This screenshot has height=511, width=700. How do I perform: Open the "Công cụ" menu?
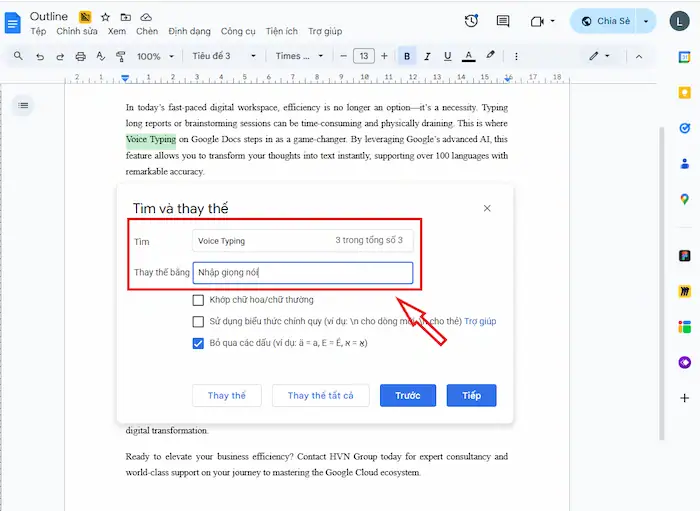coord(238,32)
